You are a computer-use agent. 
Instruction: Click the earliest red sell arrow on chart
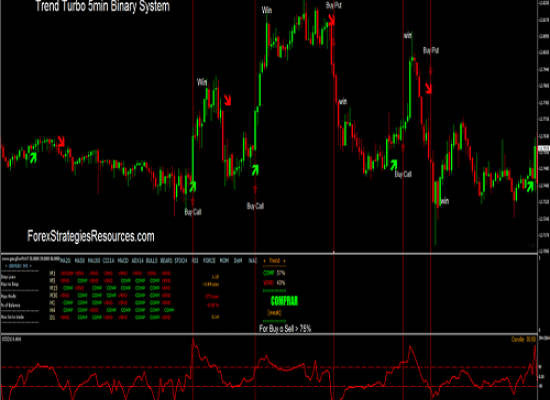click(61, 141)
